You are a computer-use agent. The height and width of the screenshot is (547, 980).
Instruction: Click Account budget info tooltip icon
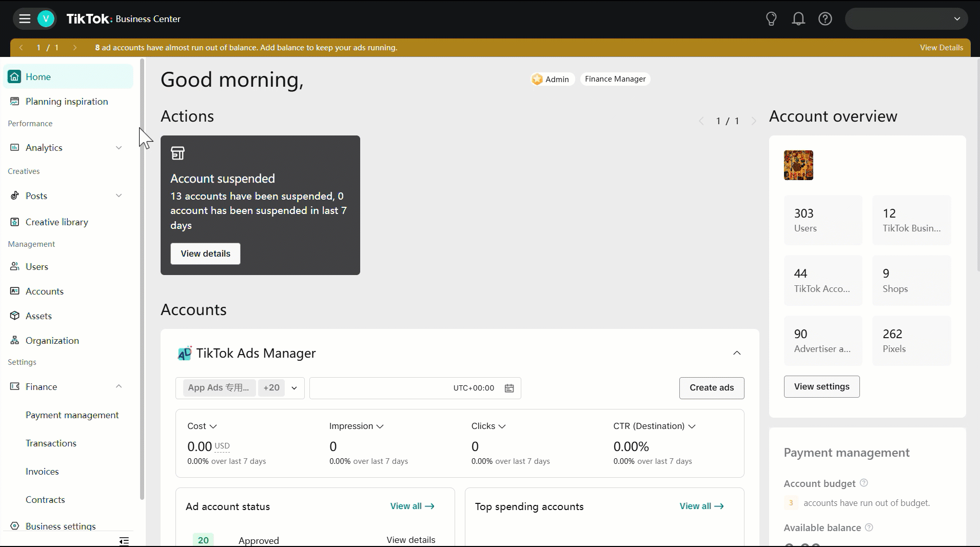864,483
